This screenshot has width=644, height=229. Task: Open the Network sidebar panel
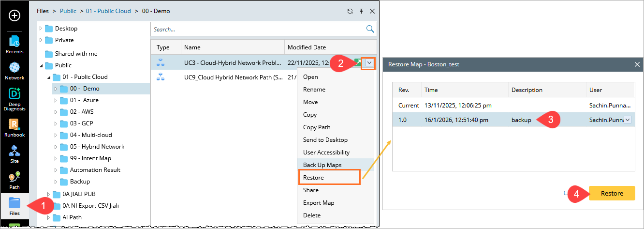point(15,71)
